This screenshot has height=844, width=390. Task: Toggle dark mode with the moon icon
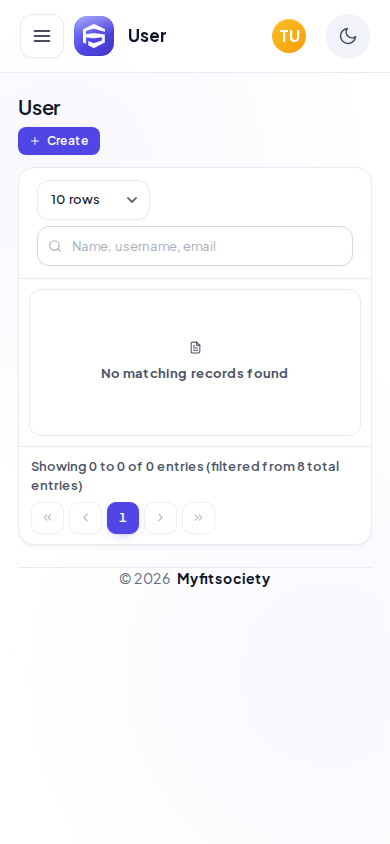click(x=348, y=36)
